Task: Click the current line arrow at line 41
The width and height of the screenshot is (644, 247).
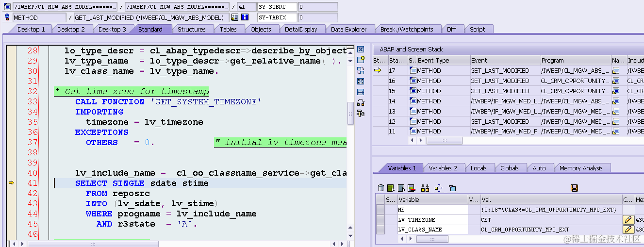Action: (12, 183)
